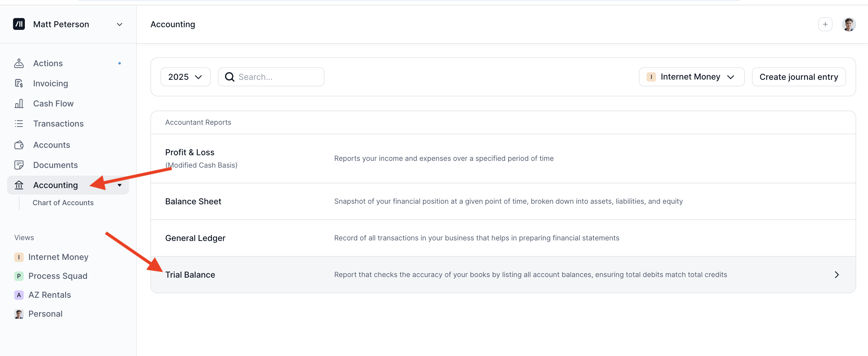Viewport: 868px width, 356px height.
Task: Open the Balance Sheet report
Action: point(193,201)
